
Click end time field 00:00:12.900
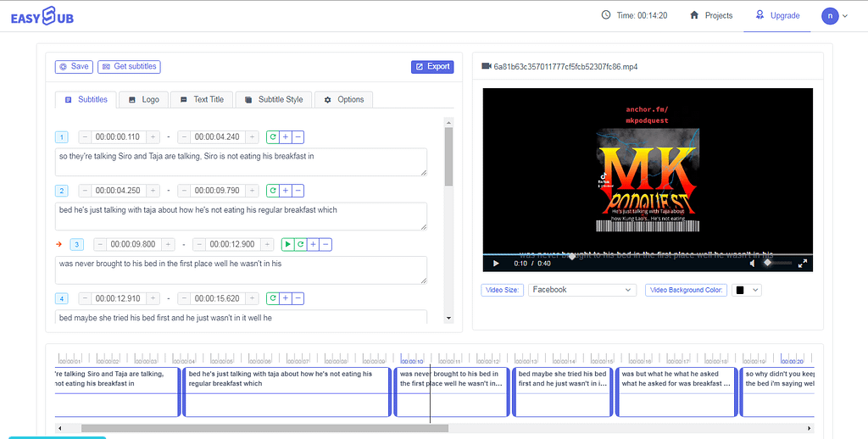[x=232, y=244]
